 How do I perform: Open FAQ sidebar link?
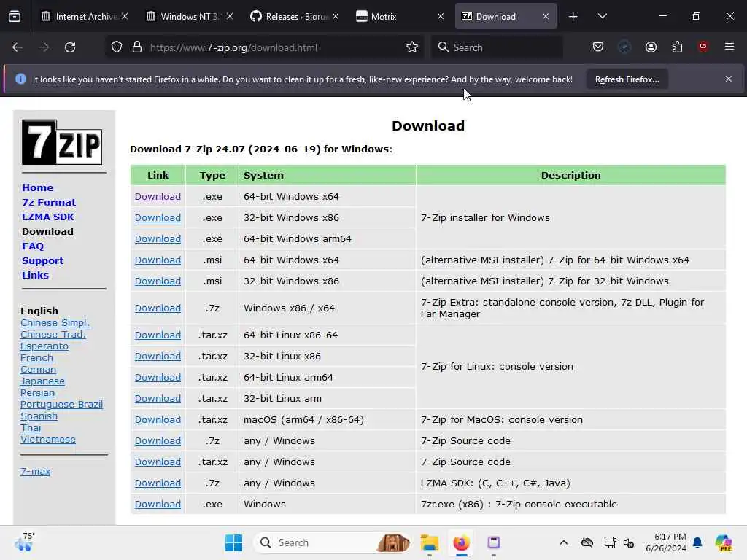(x=33, y=246)
